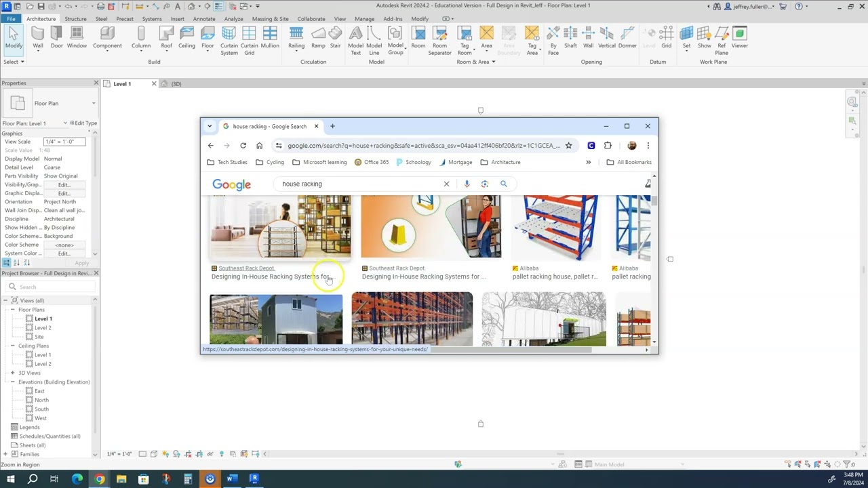Open Windows Start menu

(10, 479)
